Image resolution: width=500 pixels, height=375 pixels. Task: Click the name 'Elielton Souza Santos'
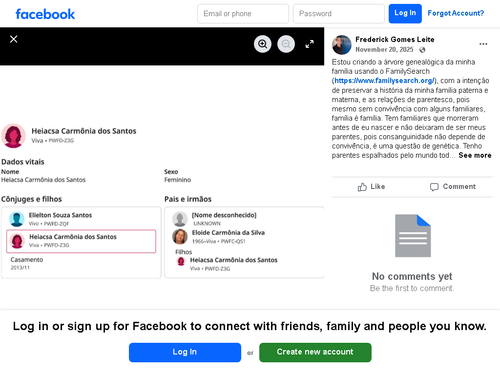coord(60,215)
